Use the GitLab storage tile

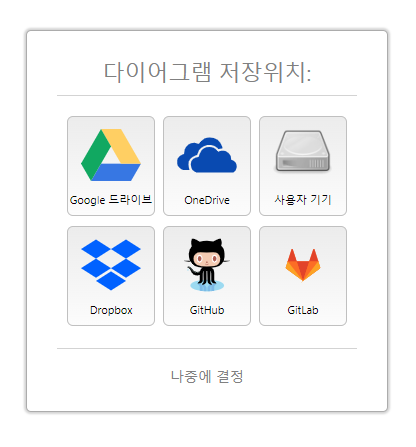click(303, 276)
